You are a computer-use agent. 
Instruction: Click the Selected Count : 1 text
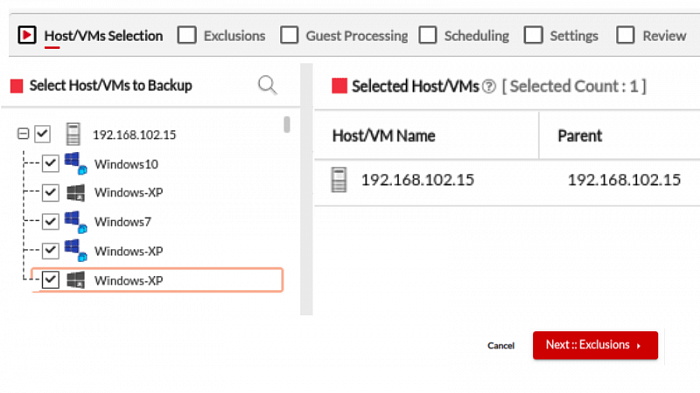[x=574, y=86]
